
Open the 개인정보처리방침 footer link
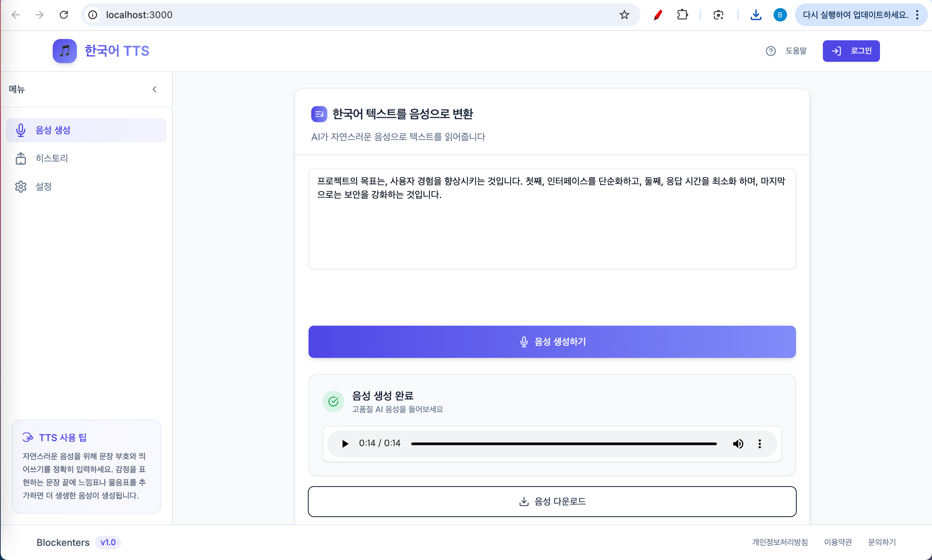[780, 542]
